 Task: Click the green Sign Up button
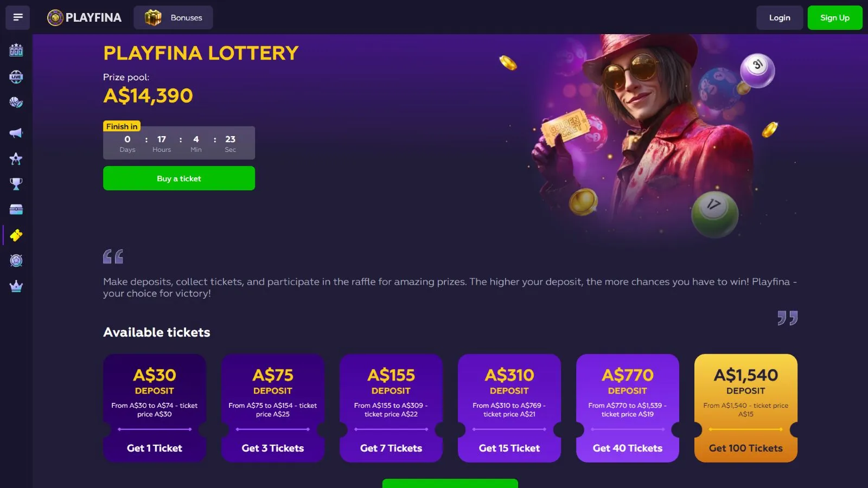coord(834,17)
